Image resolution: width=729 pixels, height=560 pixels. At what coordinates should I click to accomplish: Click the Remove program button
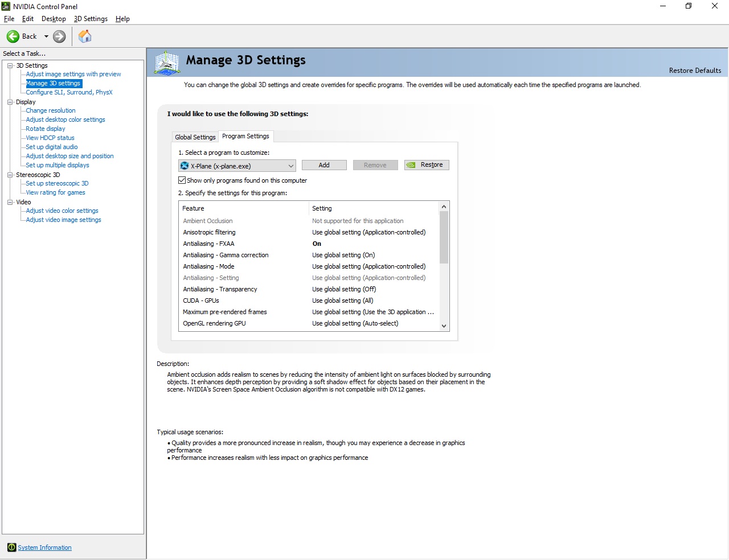pyautogui.click(x=375, y=165)
